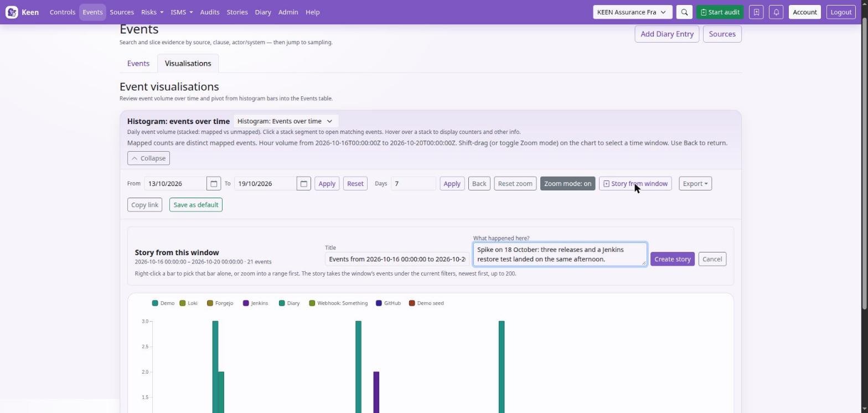The image size is (868, 413).
Task: Go to Controls in the navbar
Action: coord(63,12)
